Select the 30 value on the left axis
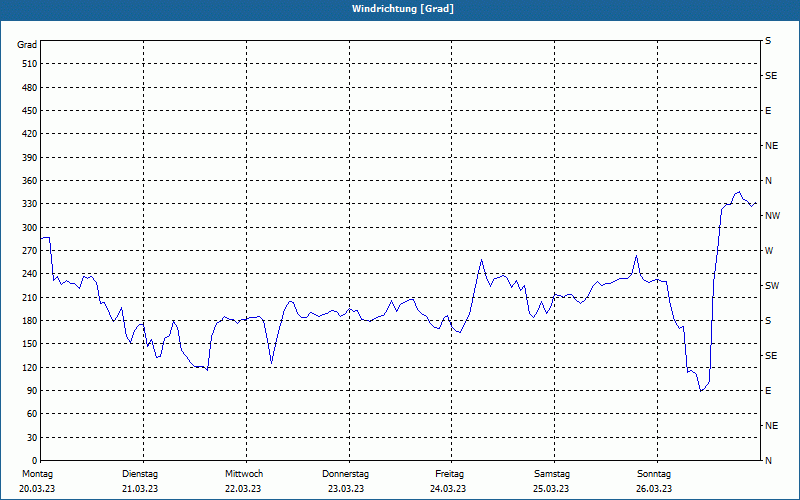 pyautogui.click(x=32, y=438)
